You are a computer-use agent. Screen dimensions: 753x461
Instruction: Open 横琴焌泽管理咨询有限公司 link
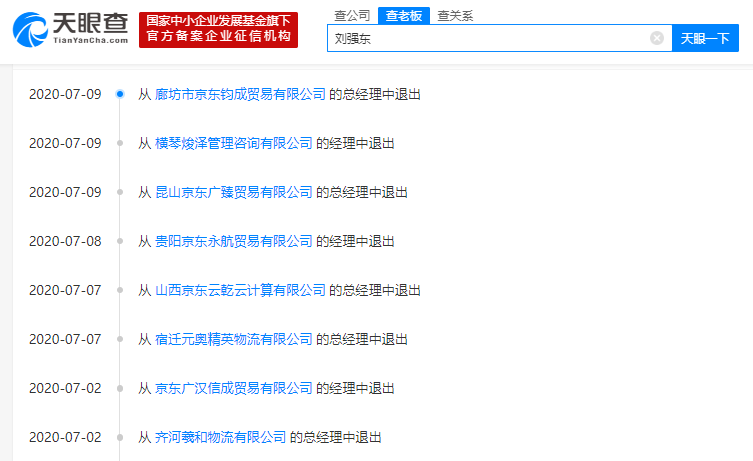coord(234,143)
